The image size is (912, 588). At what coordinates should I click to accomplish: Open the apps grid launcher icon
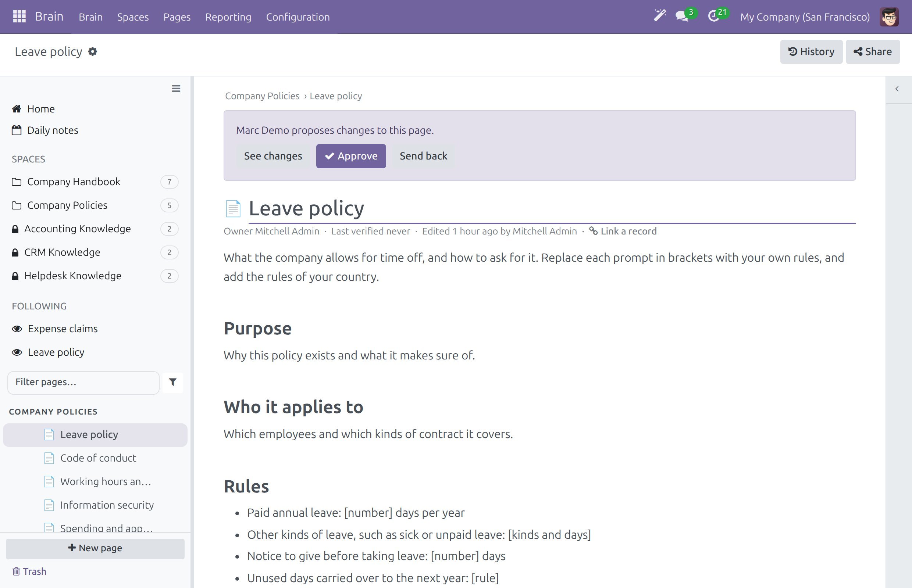coord(19,17)
